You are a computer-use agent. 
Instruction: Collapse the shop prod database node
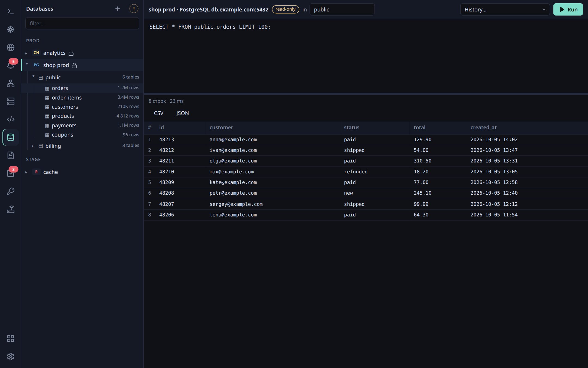click(27, 64)
